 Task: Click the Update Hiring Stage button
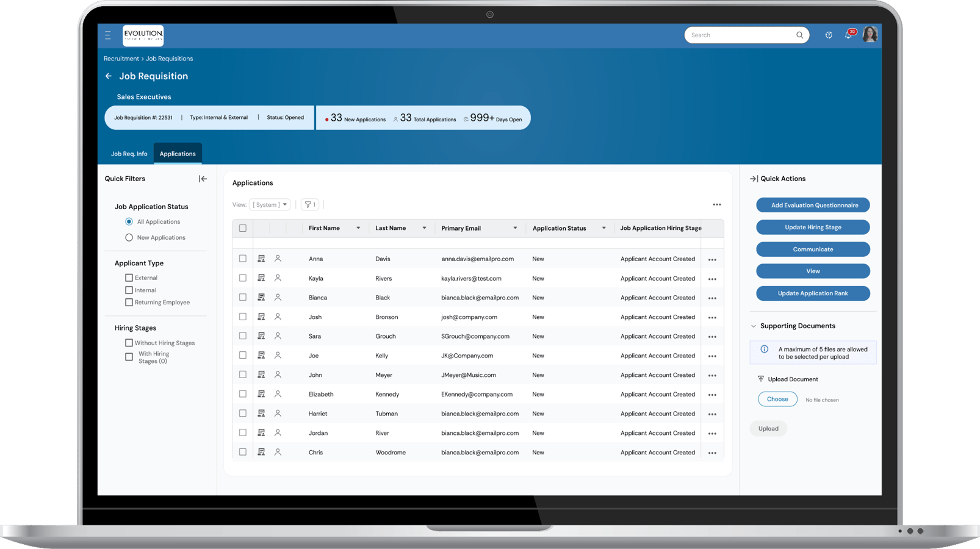click(812, 227)
